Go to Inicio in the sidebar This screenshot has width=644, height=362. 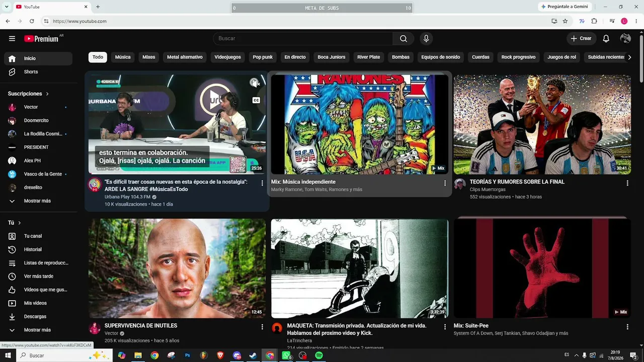click(38, 58)
